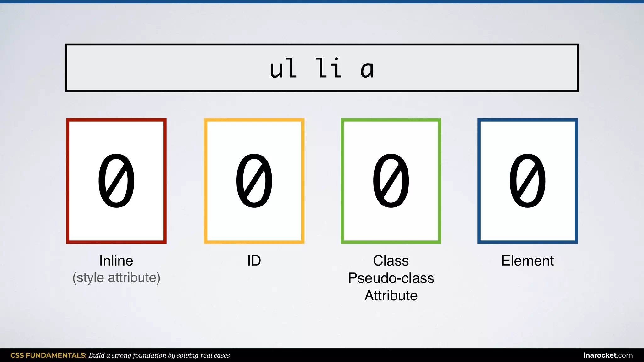The image size is (644, 362).
Task: Click 'CSS FUNDAMENTALS:' title in footer
Action: tap(48, 355)
